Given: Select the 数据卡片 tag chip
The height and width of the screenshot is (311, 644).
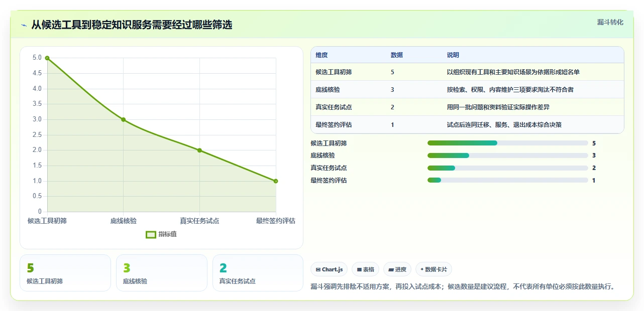Looking at the screenshot, I should (434, 269).
